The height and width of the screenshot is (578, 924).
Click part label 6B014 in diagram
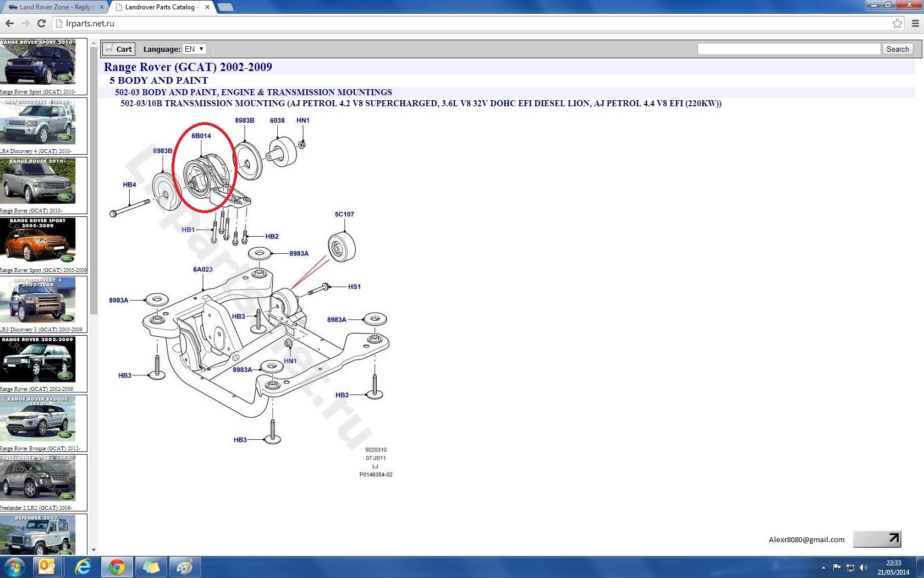(201, 136)
